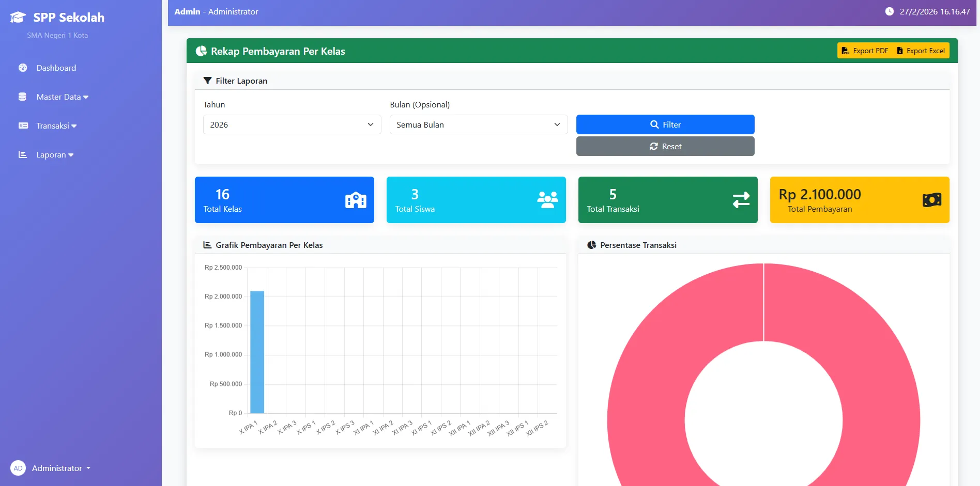
Task: Click the Rp 2.100.000 amount text
Action: [820, 194]
